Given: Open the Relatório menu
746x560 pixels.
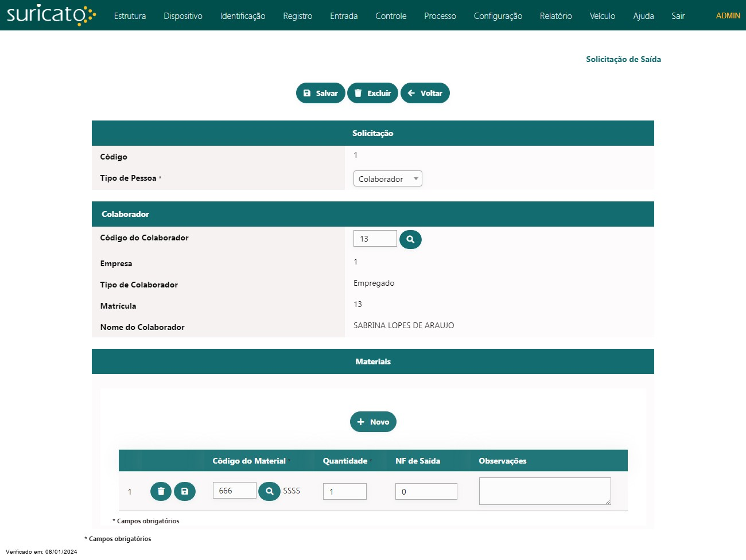Looking at the screenshot, I should [555, 16].
